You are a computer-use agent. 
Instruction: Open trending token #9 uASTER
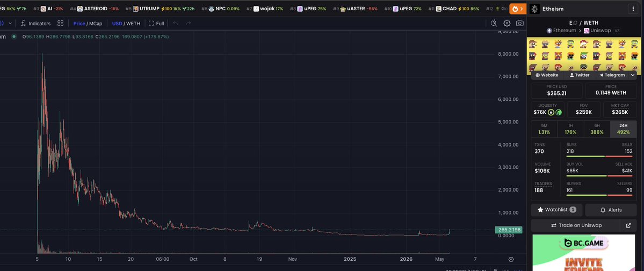(355, 9)
